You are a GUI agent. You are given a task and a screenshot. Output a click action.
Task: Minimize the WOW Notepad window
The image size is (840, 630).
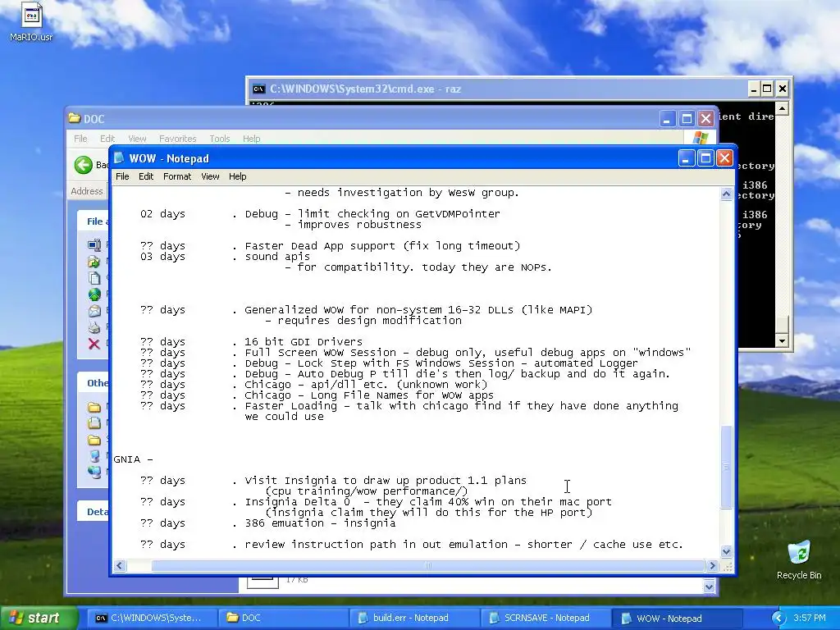click(687, 158)
